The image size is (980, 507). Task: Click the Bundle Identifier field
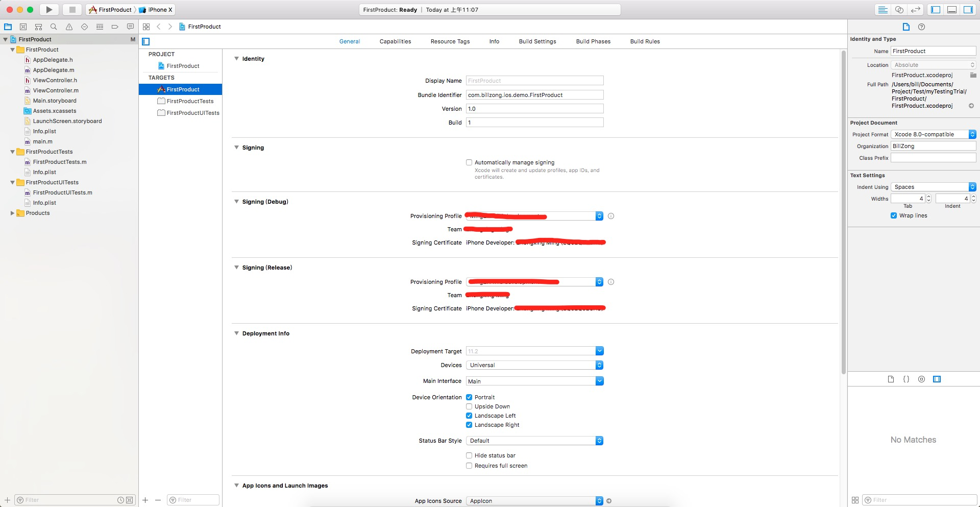534,95
